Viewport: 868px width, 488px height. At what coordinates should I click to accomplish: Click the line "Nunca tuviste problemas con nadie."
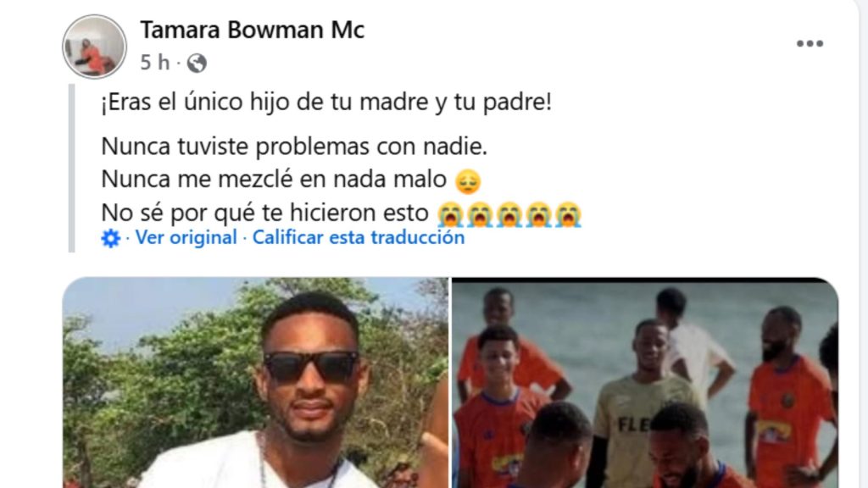pyautogui.click(x=294, y=147)
